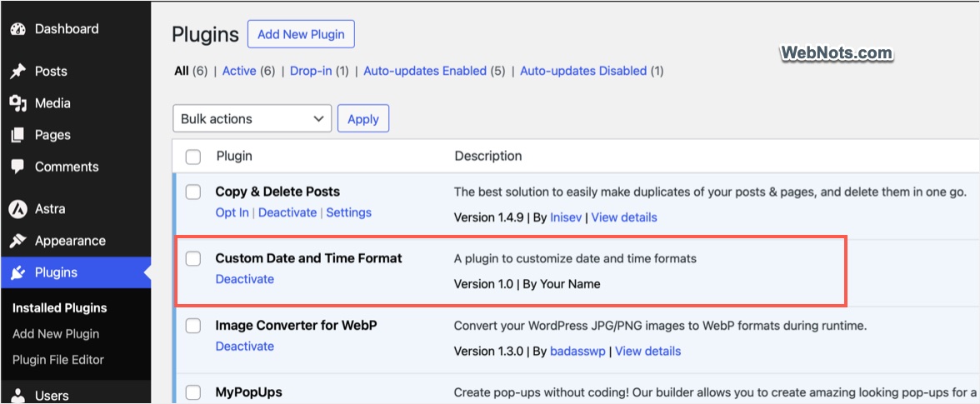Toggle the select-all checkbox in table header
This screenshot has width=980, height=404.
[x=193, y=157]
